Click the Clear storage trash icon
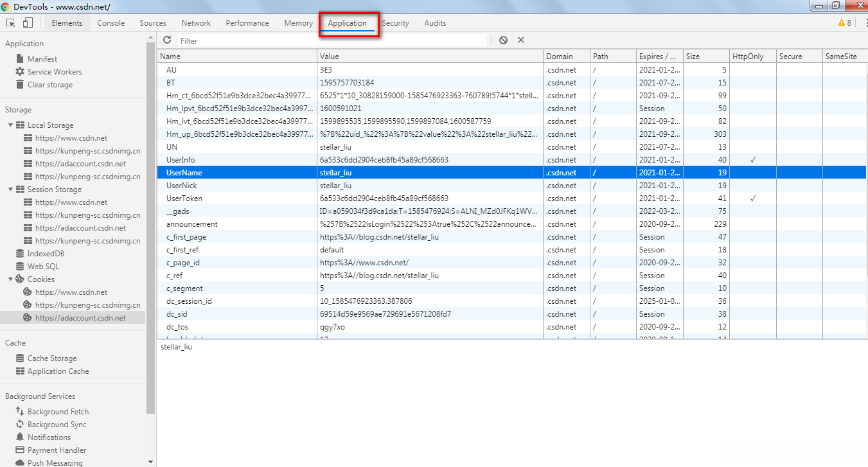 pyautogui.click(x=20, y=85)
